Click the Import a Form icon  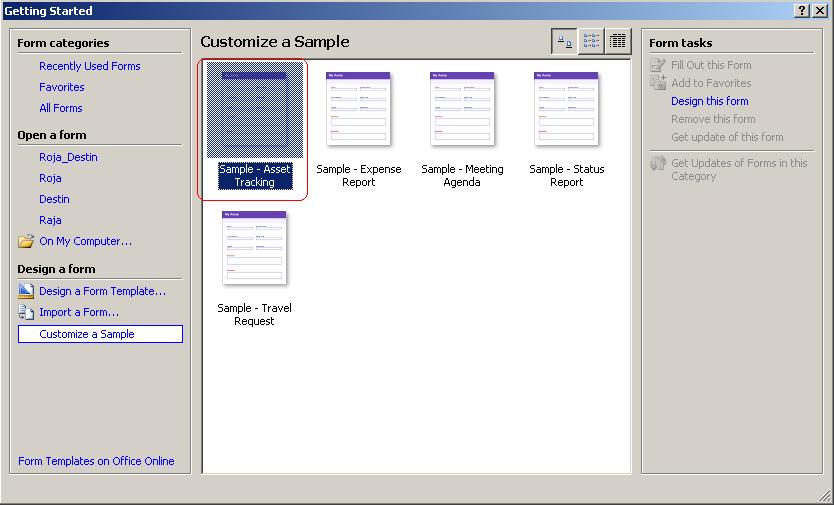26,312
